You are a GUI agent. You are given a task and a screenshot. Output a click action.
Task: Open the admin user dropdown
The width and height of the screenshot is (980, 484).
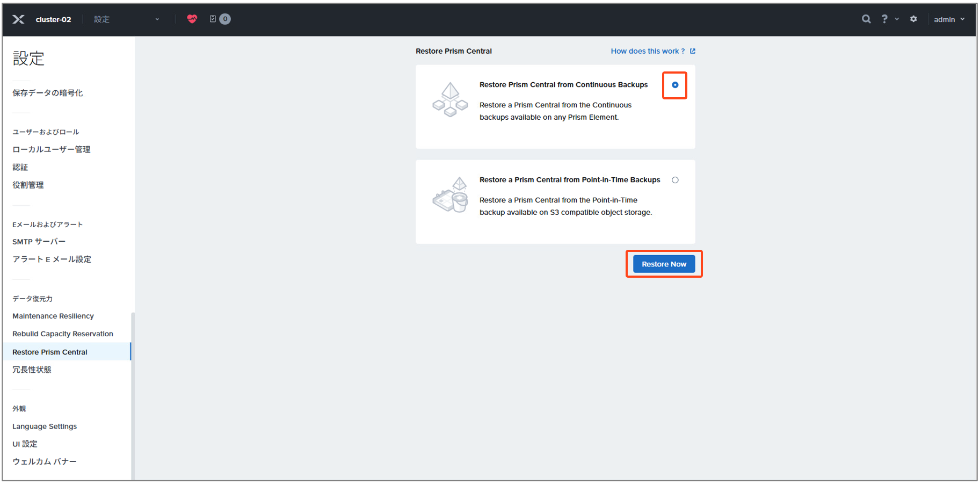949,19
